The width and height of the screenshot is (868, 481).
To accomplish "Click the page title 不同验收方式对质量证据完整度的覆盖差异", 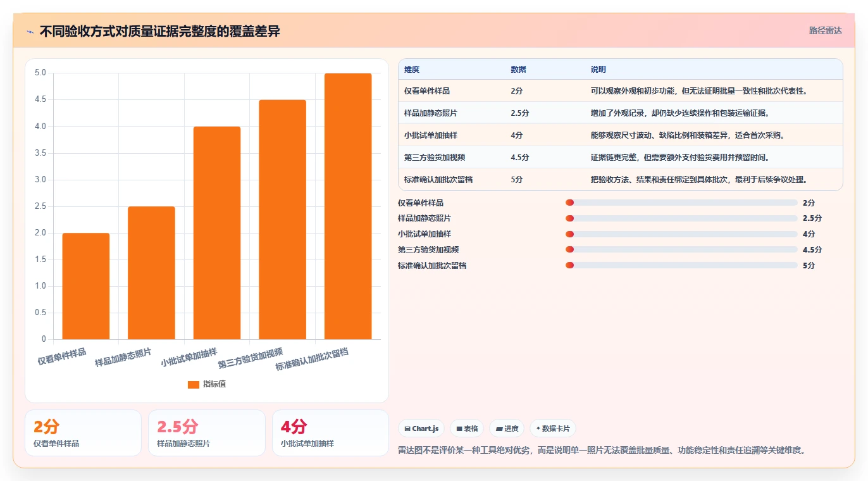I will (x=159, y=32).
